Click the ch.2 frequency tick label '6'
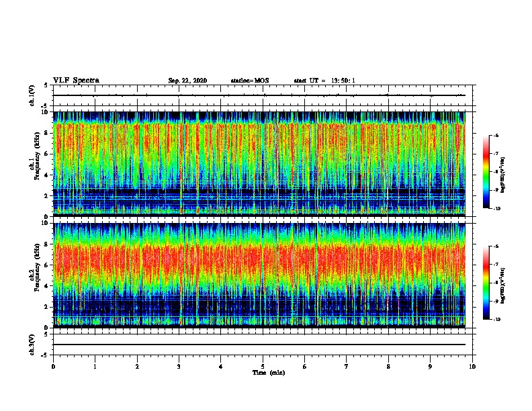 click(47, 265)
